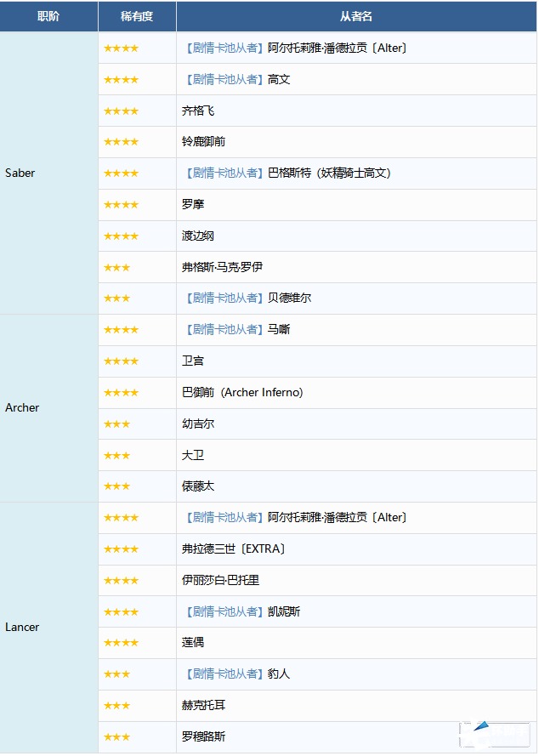
Task: Click servant name 伊丽莎白·巴托里
Action: pyautogui.click(x=220, y=581)
